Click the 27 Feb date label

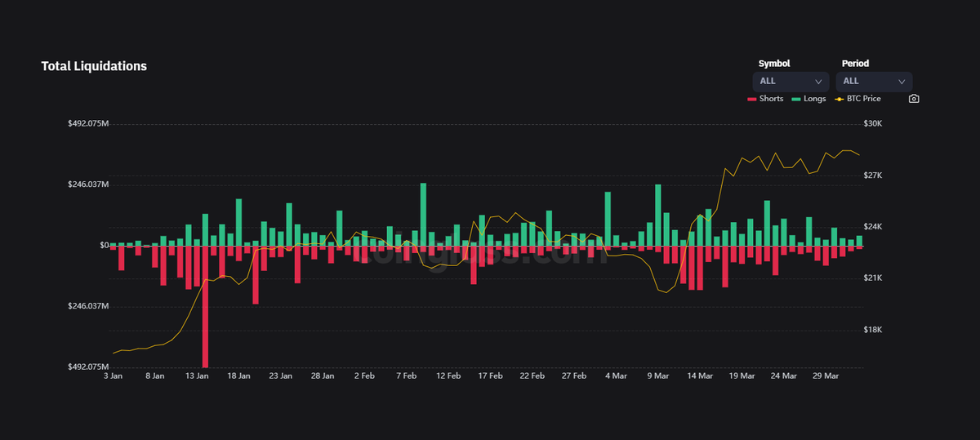574,376
